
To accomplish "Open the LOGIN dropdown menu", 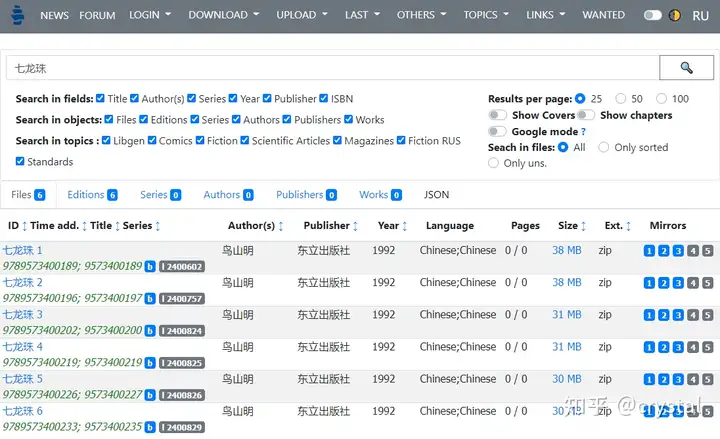I will [x=150, y=15].
